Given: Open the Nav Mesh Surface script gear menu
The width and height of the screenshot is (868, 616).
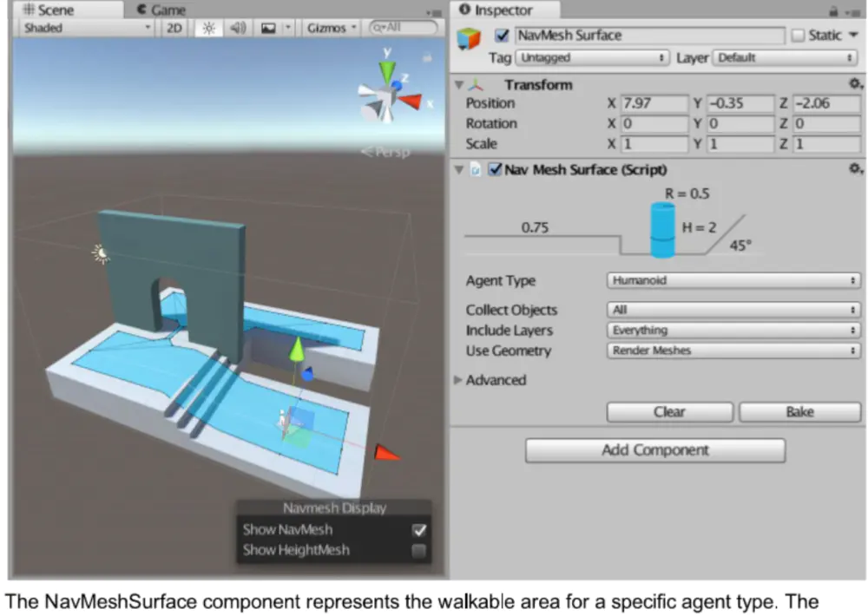Looking at the screenshot, I should (855, 169).
